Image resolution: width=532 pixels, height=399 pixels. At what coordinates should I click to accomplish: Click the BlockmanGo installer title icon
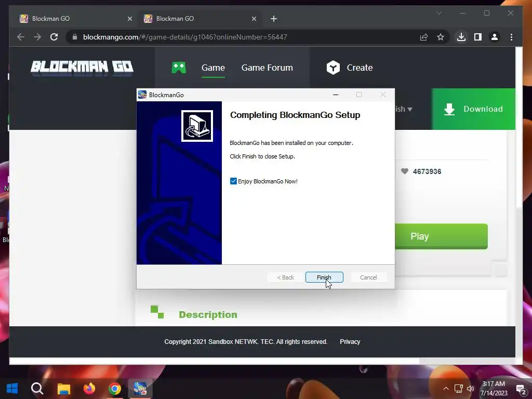click(x=142, y=95)
